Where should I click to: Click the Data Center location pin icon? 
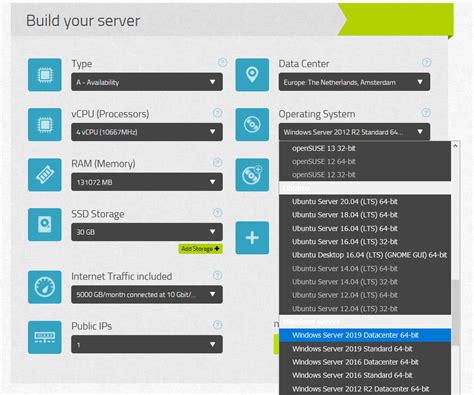click(252, 75)
